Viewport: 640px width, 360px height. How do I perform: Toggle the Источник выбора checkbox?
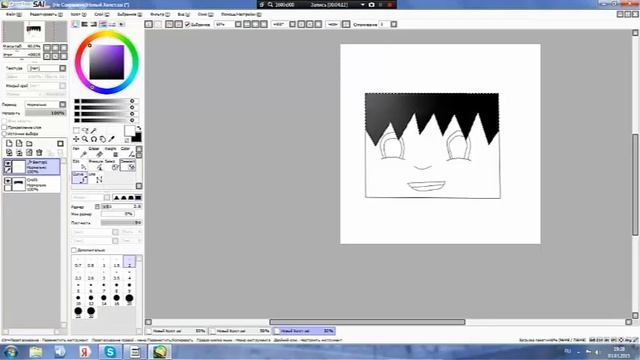point(4,133)
